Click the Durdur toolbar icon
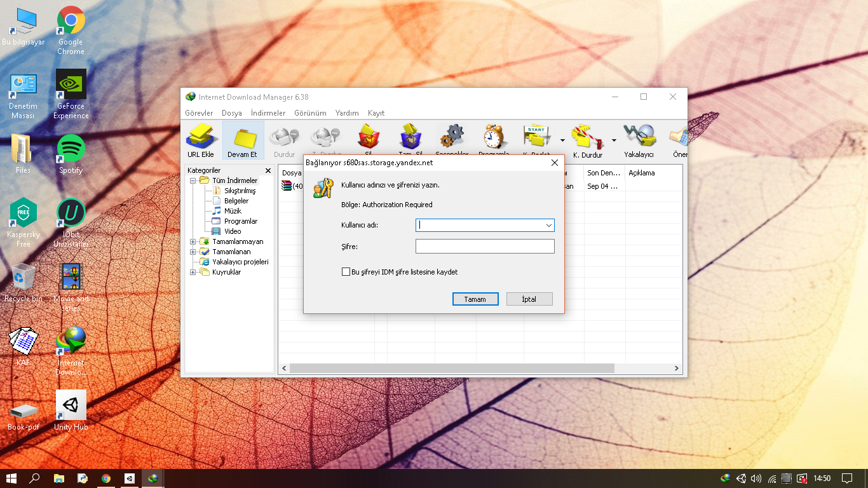868x488 pixels. [x=284, y=140]
